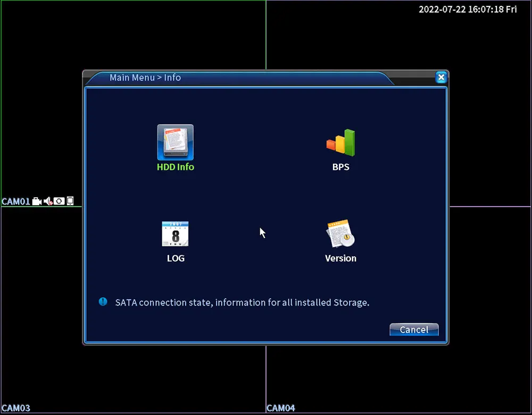Click the CAM01 video camera record icon
The width and height of the screenshot is (532, 415).
click(37, 201)
